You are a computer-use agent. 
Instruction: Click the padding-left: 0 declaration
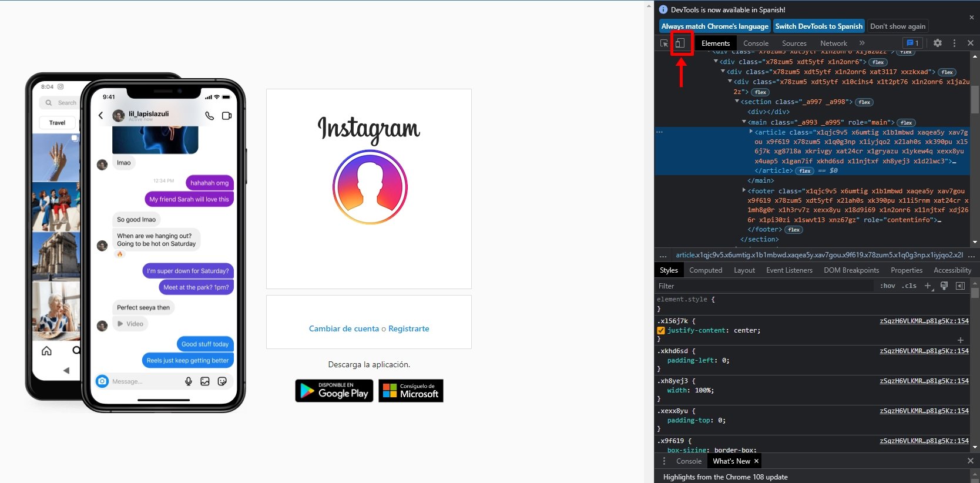coord(698,361)
